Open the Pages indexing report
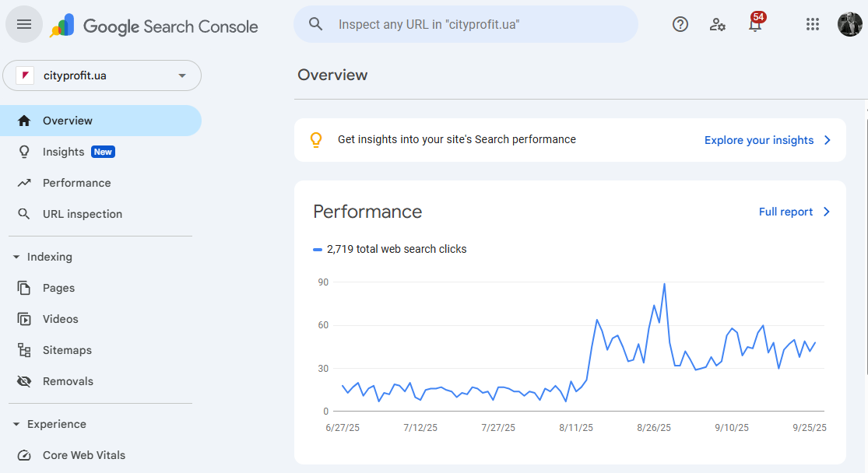This screenshot has width=868, height=473. tap(59, 287)
